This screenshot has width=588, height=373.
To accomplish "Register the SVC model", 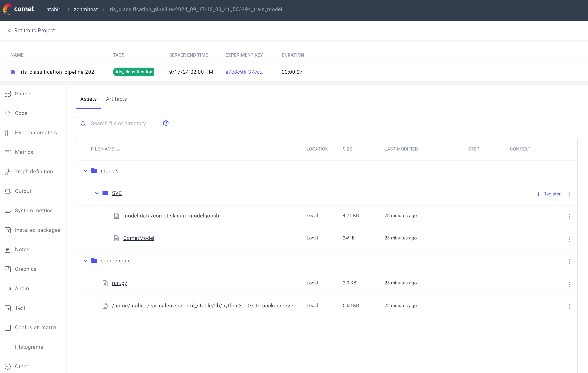I will click(548, 194).
